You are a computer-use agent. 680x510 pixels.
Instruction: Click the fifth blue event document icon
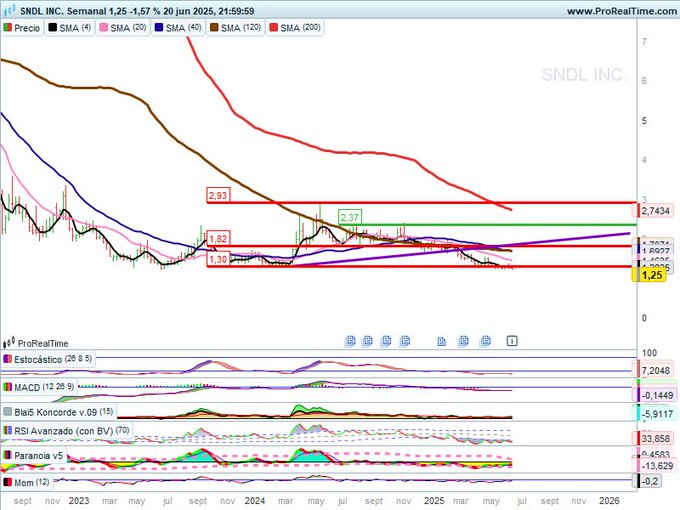click(x=441, y=341)
